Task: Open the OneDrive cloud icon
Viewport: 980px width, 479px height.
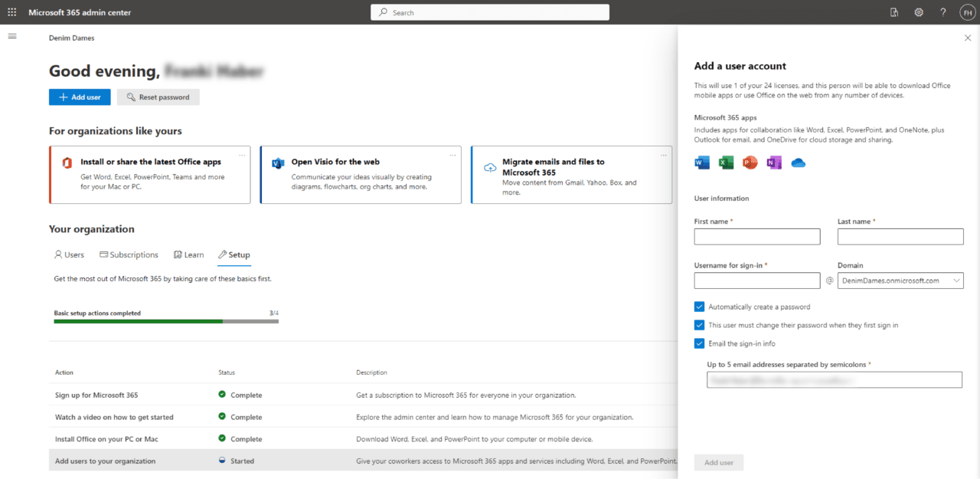Action: pos(798,162)
